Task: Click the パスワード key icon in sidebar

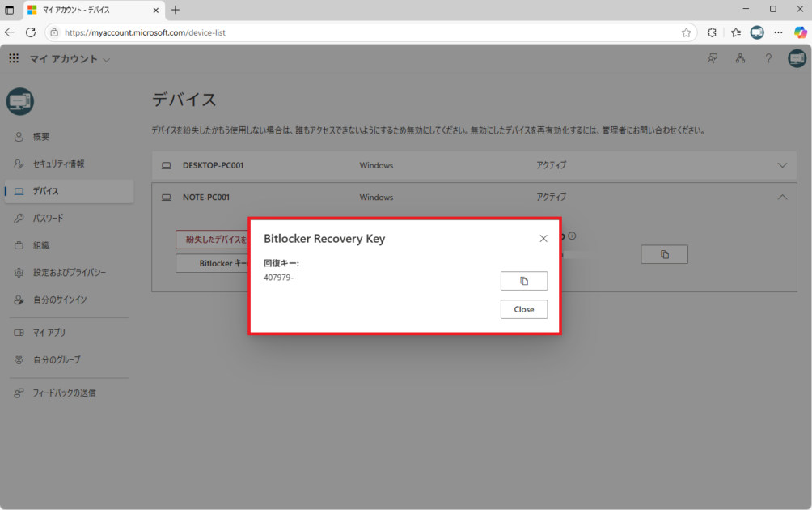Action: [19, 219]
